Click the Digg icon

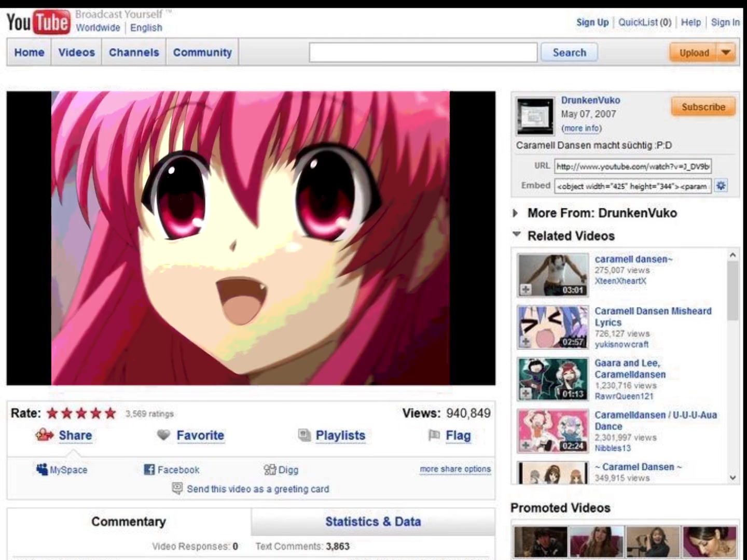coord(270,470)
